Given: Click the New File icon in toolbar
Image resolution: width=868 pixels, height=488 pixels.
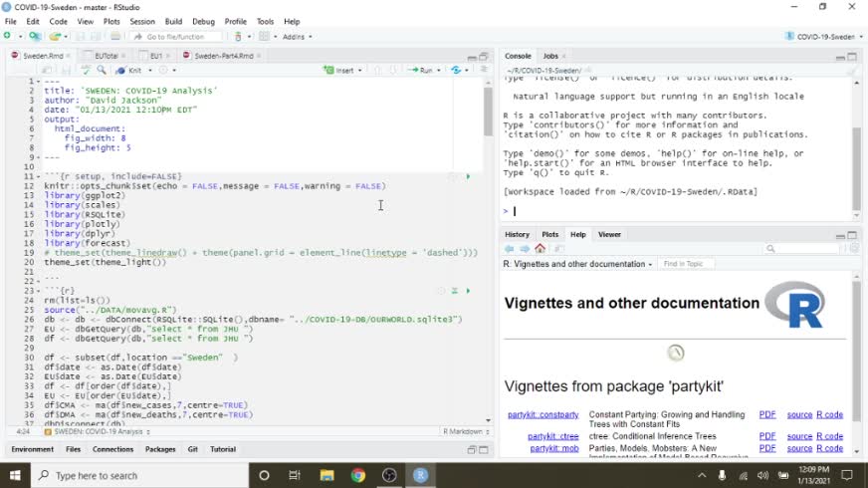Looking at the screenshot, I should (x=7, y=36).
